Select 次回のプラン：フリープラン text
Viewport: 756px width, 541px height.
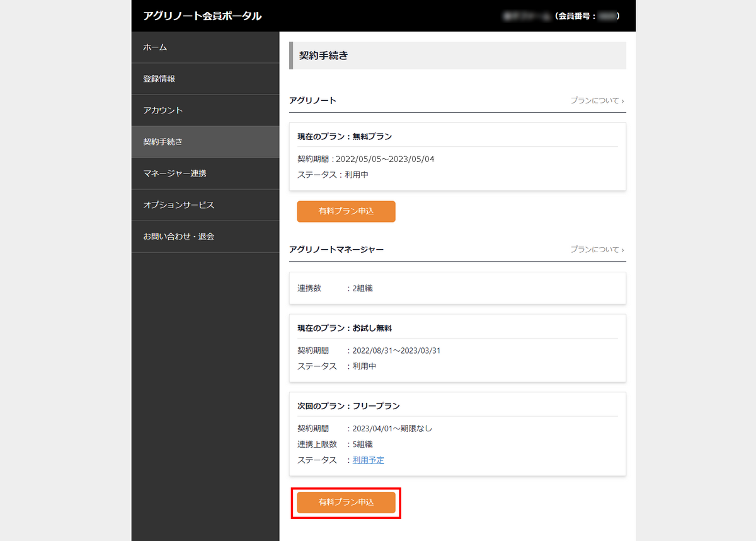point(348,406)
